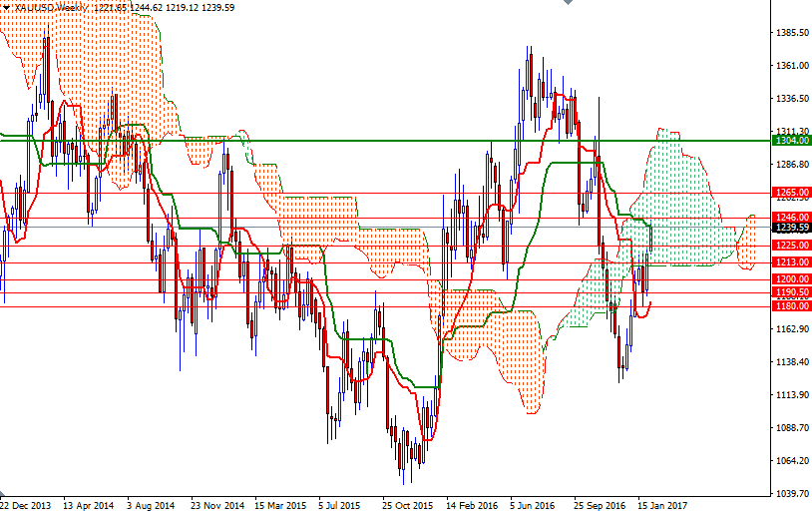Select the red 1246.00 price label
Screen dimensions: 812x513
coord(789,217)
